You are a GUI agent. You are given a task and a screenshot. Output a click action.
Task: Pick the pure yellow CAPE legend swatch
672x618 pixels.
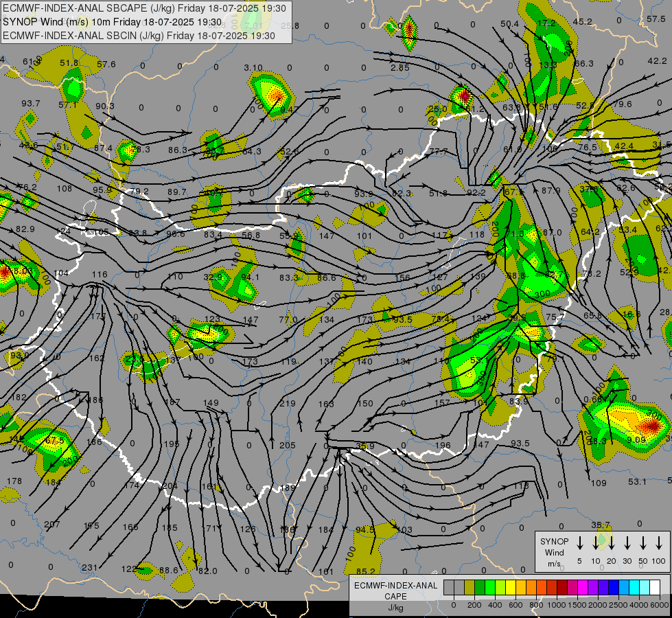coord(511,587)
